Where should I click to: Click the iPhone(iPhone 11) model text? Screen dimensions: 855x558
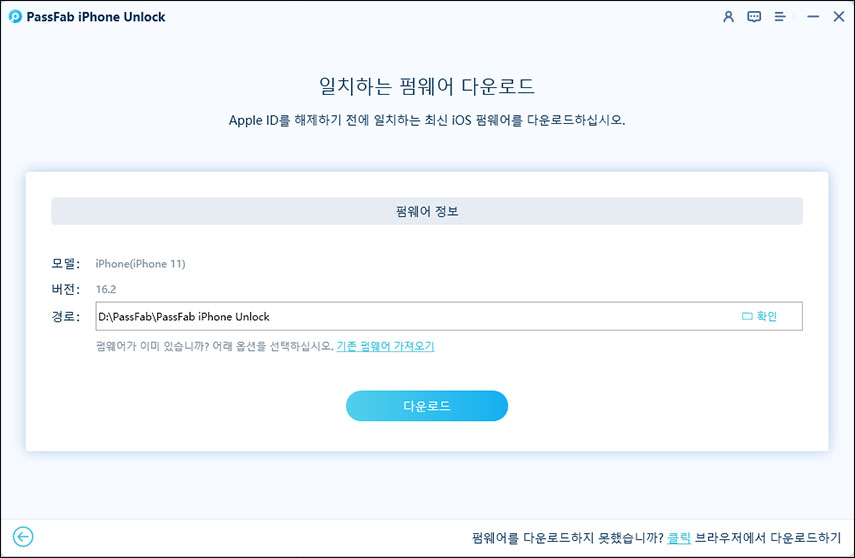pos(141,264)
